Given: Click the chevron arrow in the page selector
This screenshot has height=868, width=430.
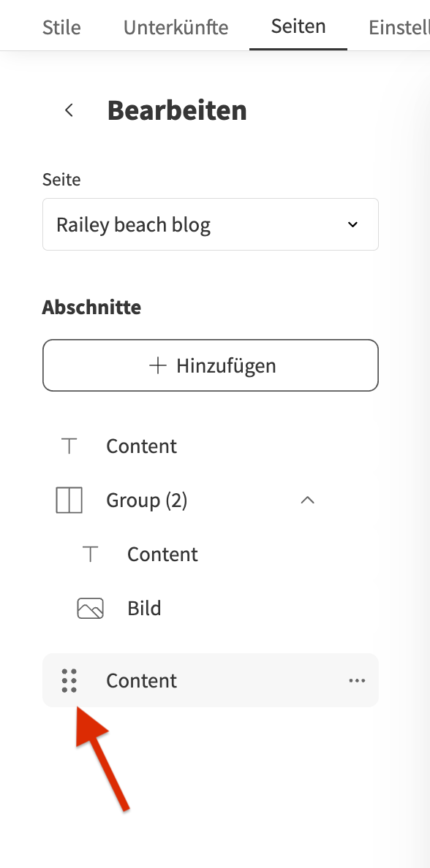Looking at the screenshot, I should click(352, 225).
